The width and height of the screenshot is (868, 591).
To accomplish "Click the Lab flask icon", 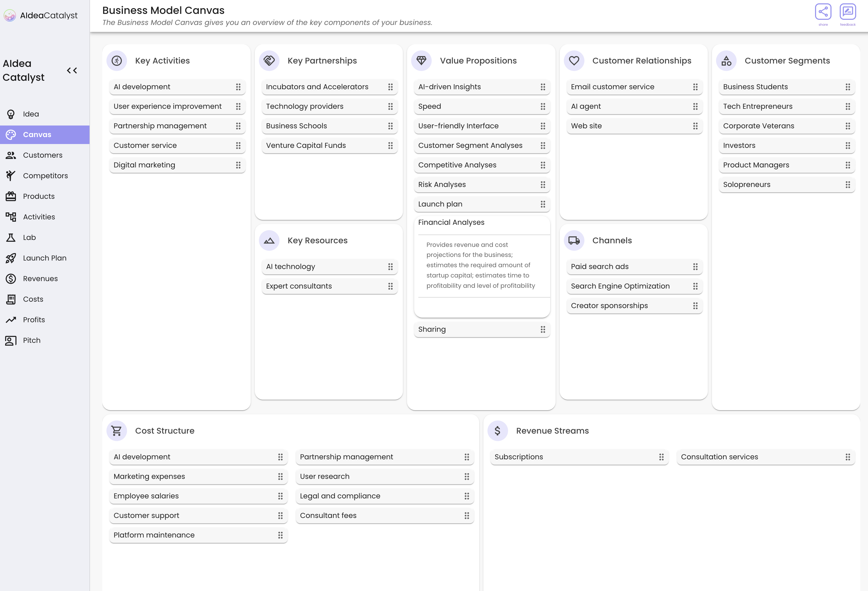I will pos(11,237).
